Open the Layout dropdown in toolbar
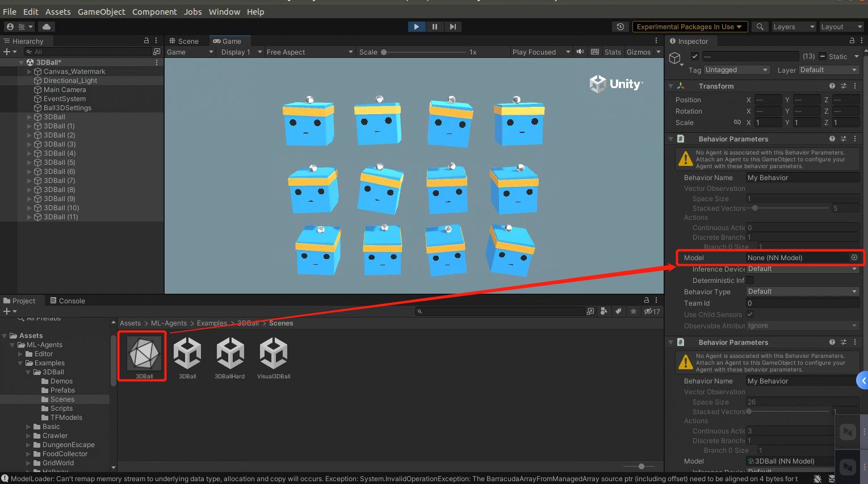The height and width of the screenshot is (484, 868). pos(841,27)
